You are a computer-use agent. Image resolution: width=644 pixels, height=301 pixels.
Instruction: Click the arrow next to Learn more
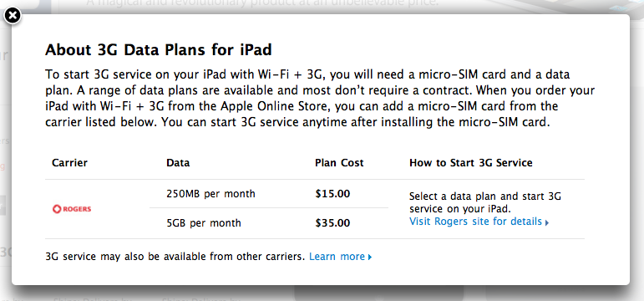pos(370,258)
